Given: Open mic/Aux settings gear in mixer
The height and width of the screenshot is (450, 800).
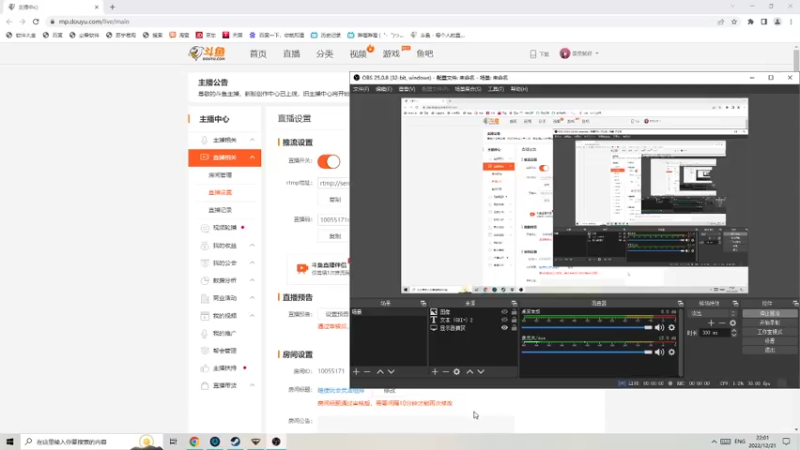Looking at the screenshot, I should (x=672, y=352).
